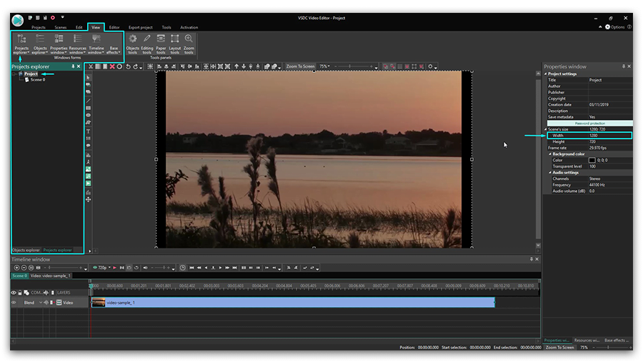
Task: Toggle visibility eye of the Video layer
Action: point(13,303)
